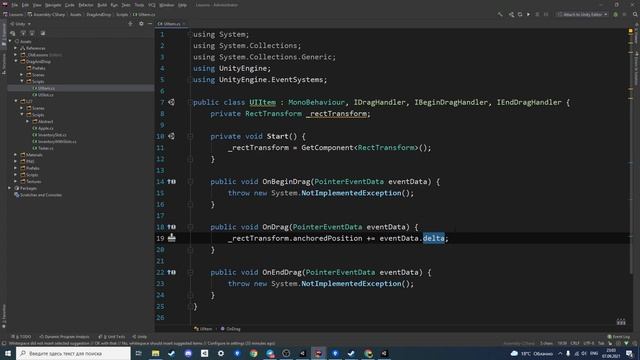
Task: Open Discord from the taskbar
Action: tap(188, 353)
